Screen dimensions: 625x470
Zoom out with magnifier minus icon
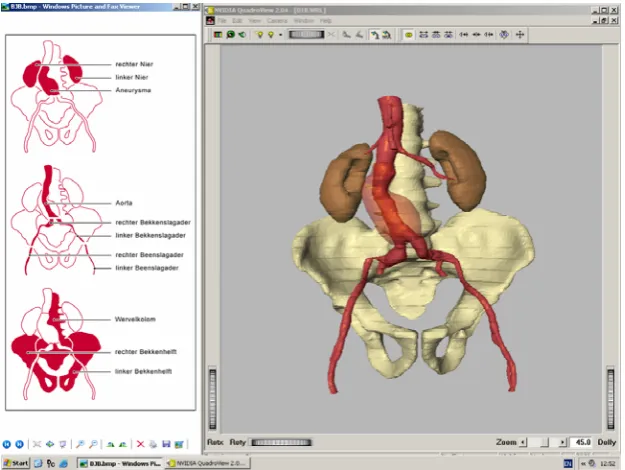click(x=93, y=444)
